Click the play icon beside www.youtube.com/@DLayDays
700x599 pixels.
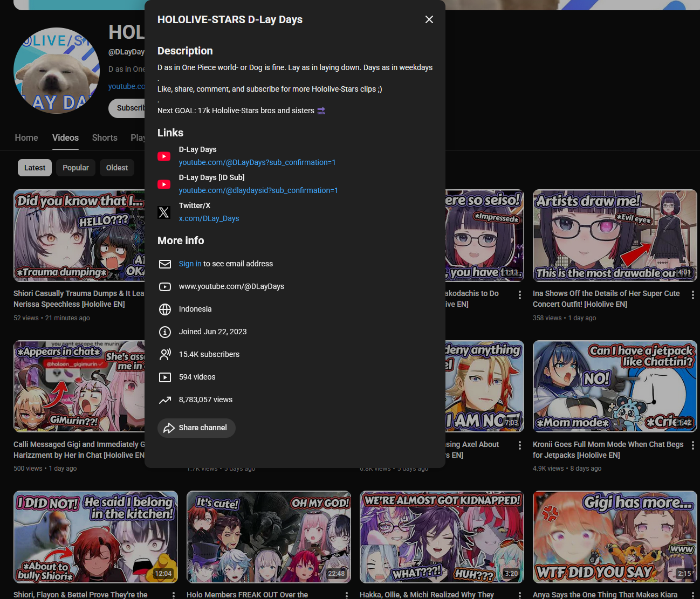click(x=165, y=287)
